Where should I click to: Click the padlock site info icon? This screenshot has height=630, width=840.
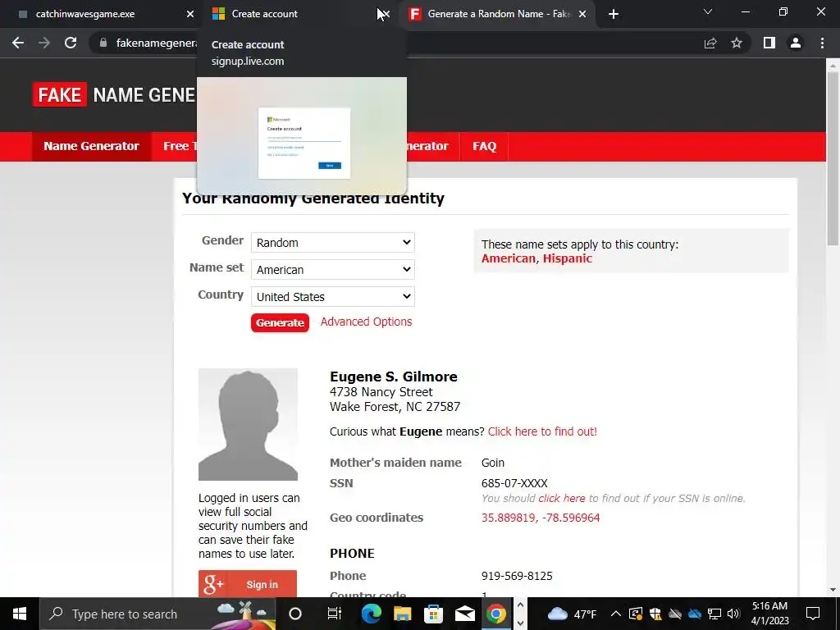point(103,43)
